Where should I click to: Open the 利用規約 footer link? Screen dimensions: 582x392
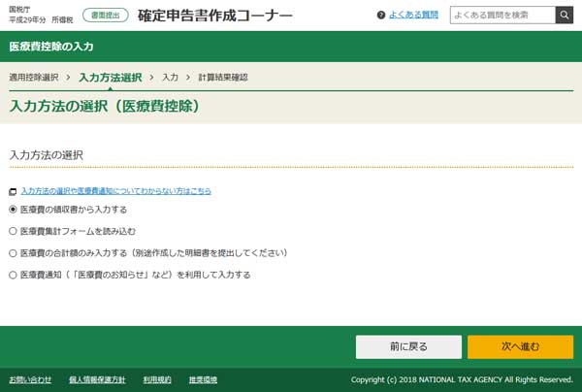[156, 378]
